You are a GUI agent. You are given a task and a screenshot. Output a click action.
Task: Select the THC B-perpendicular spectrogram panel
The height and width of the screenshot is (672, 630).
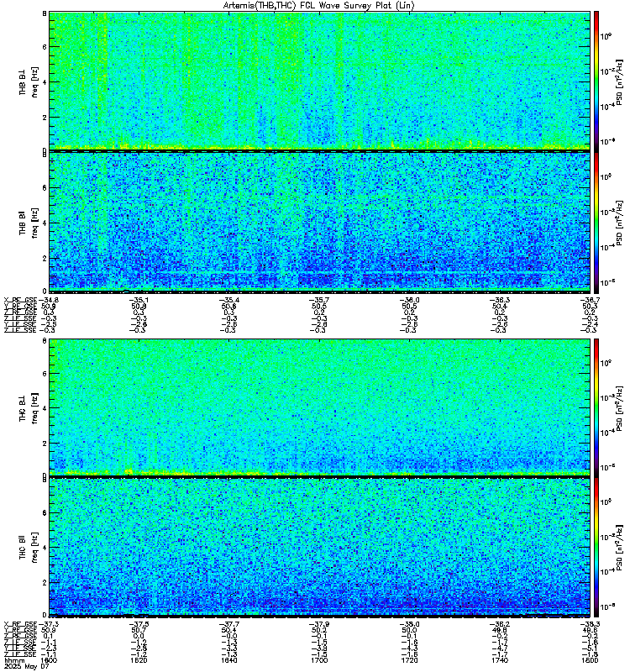[x=320, y=407]
